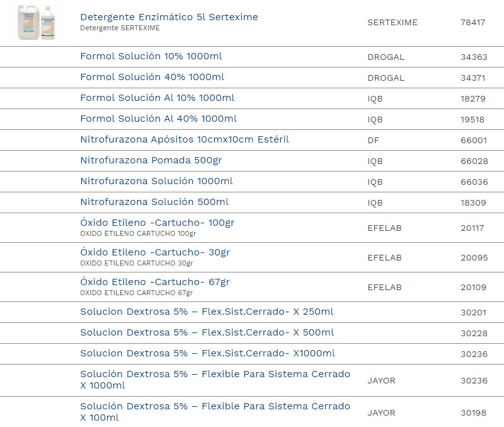This screenshot has height=427, width=504.
Task: Select Óxido Etileno Cartucho 30gr link
Action: point(155,252)
